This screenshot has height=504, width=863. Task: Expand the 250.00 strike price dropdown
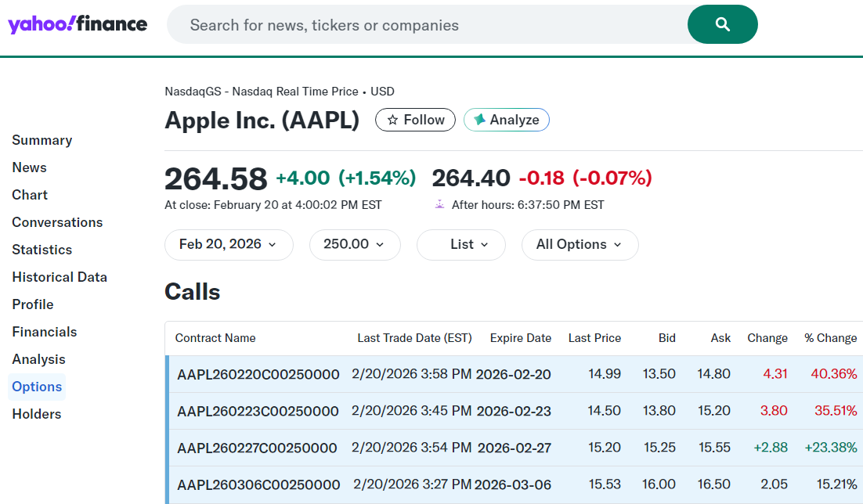point(355,244)
